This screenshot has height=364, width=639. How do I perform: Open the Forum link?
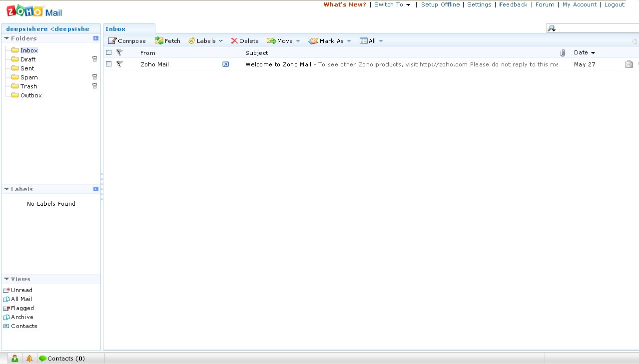tap(545, 4)
